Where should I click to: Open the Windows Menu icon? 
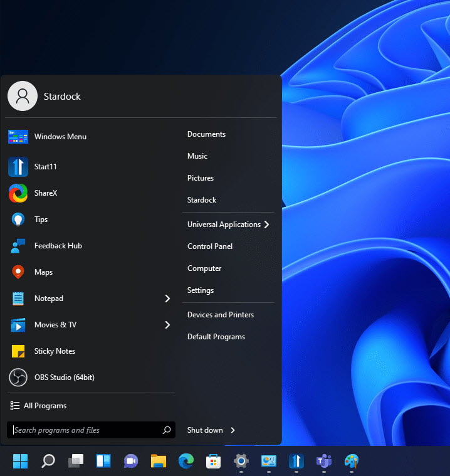click(18, 137)
